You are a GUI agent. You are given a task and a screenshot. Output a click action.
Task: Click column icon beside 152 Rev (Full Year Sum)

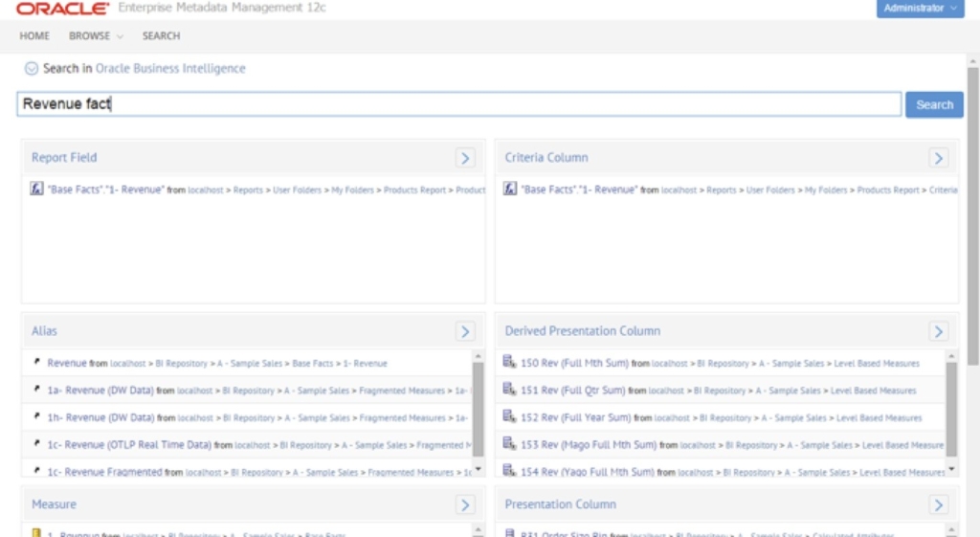509,416
